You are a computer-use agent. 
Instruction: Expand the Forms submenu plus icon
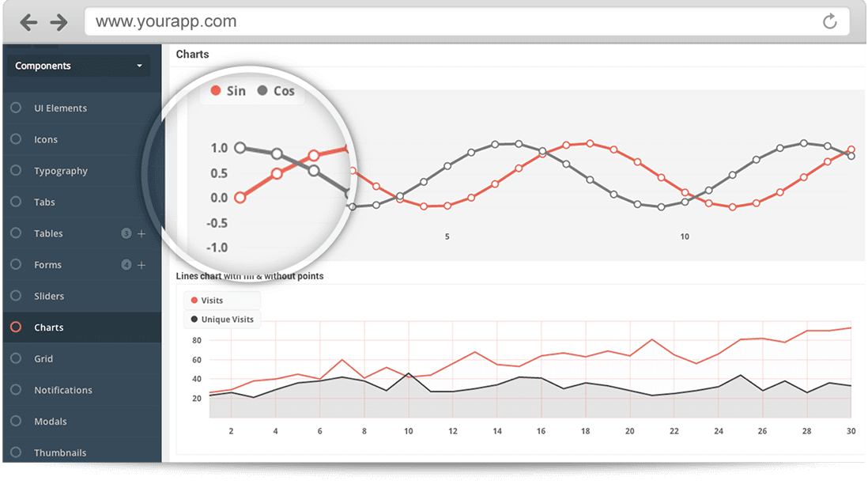pos(142,265)
